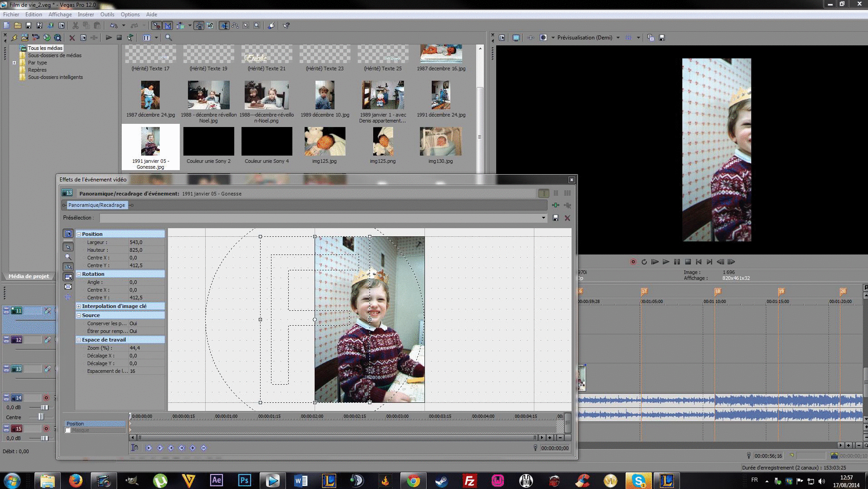This screenshot has height=489, width=868.
Task: Click the media search magnifier icon
Action: click(168, 38)
